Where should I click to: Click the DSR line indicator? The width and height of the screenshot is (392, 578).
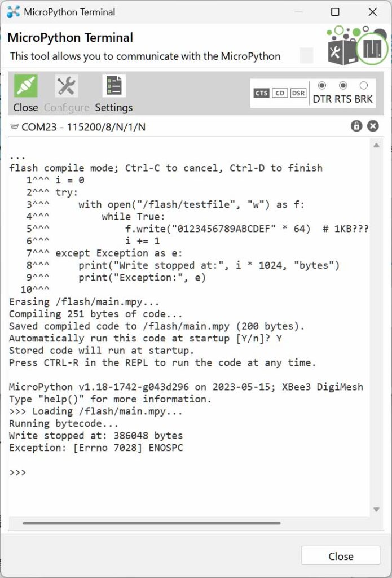coord(298,93)
